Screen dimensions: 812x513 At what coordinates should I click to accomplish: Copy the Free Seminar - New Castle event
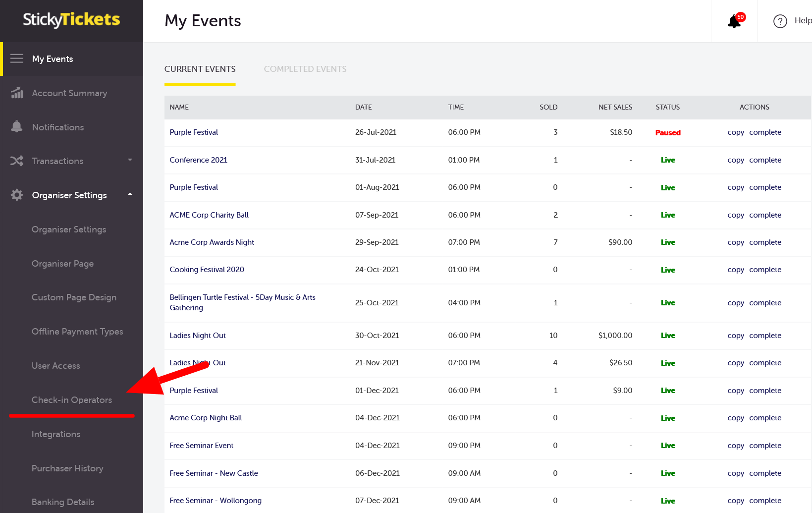pos(736,473)
